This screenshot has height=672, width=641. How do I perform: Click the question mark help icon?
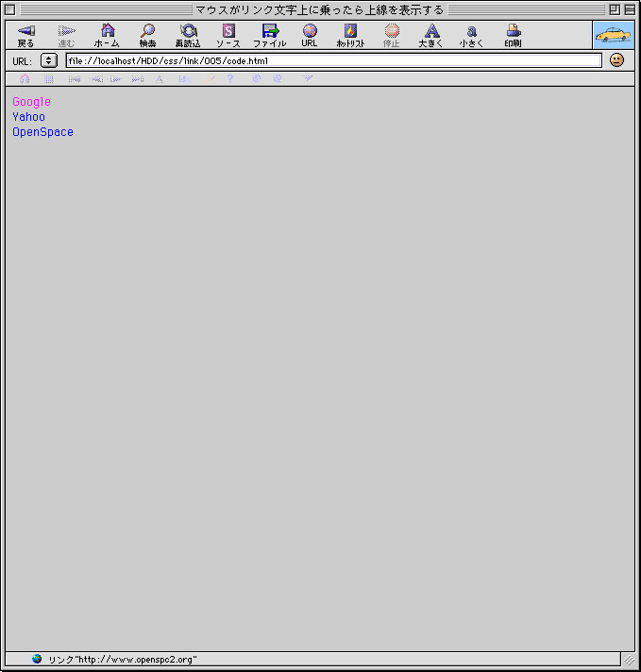coord(230,78)
